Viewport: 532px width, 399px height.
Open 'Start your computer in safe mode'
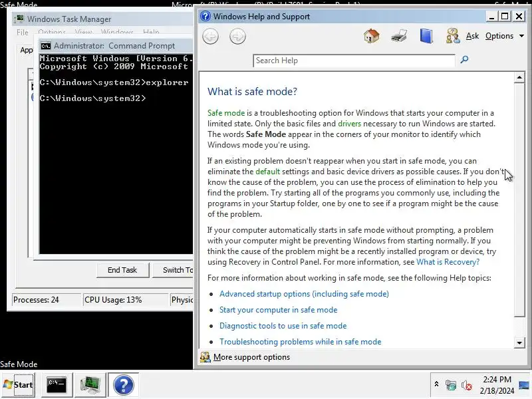pos(278,310)
